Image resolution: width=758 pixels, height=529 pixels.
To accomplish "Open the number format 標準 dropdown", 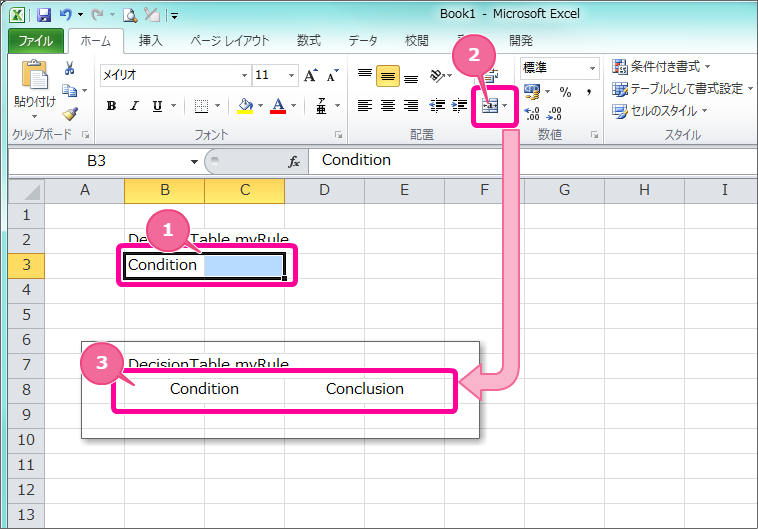I will [x=592, y=68].
